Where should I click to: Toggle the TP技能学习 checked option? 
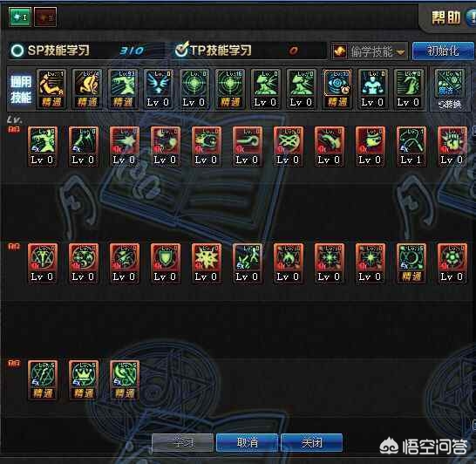pyautogui.click(x=214, y=51)
